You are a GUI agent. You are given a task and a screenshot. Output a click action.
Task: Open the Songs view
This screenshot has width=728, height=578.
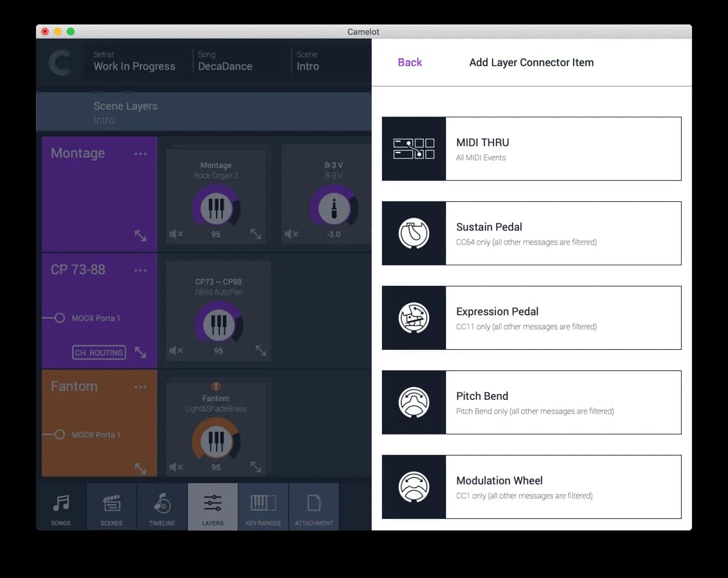(61, 506)
